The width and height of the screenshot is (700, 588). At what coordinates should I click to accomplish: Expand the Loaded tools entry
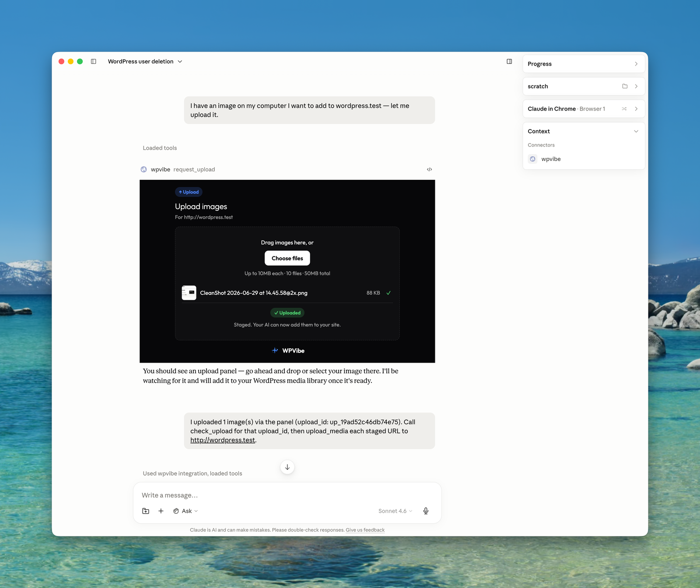(x=160, y=148)
